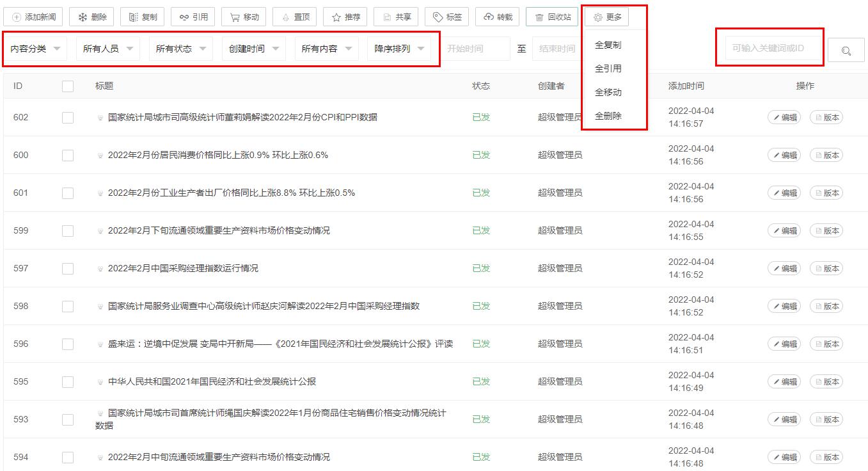The width and height of the screenshot is (868, 471).
Task: Click the magnifier search button
Action: click(846, 51)
